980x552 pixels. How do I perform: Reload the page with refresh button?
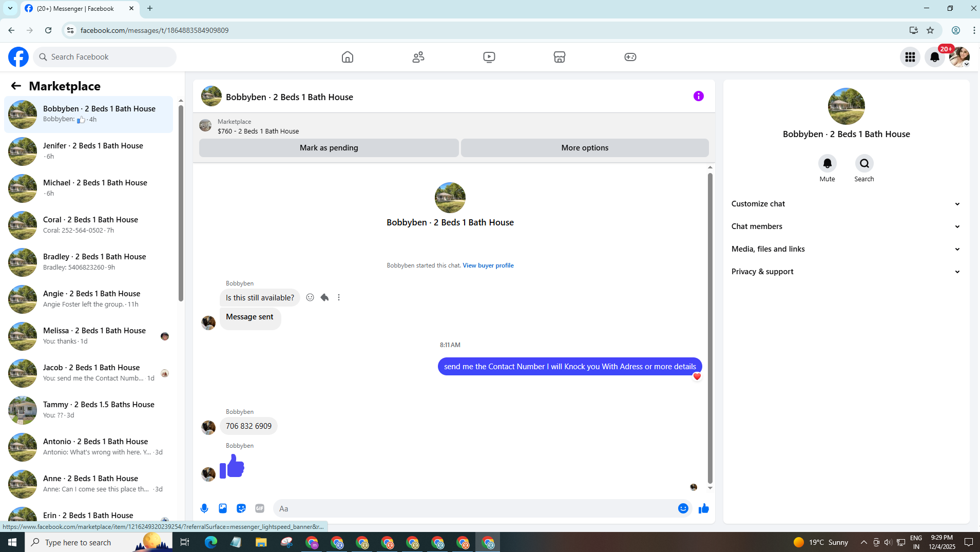pos(48,30)
